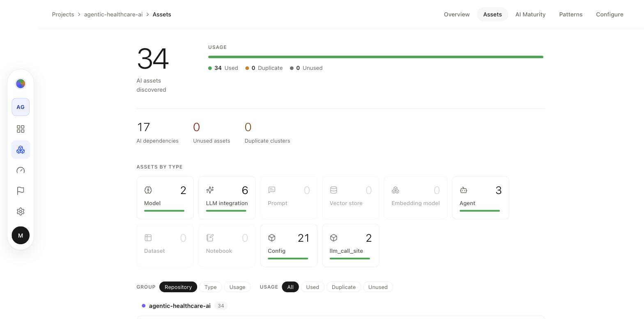
Task: Group assets by Usage
Action: tap(237, 287)
